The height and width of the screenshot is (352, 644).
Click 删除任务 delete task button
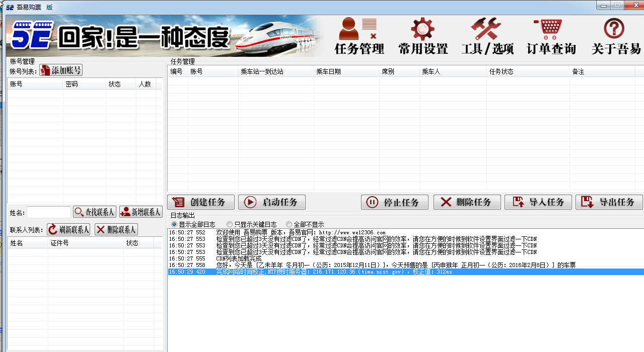pos(467,202)
